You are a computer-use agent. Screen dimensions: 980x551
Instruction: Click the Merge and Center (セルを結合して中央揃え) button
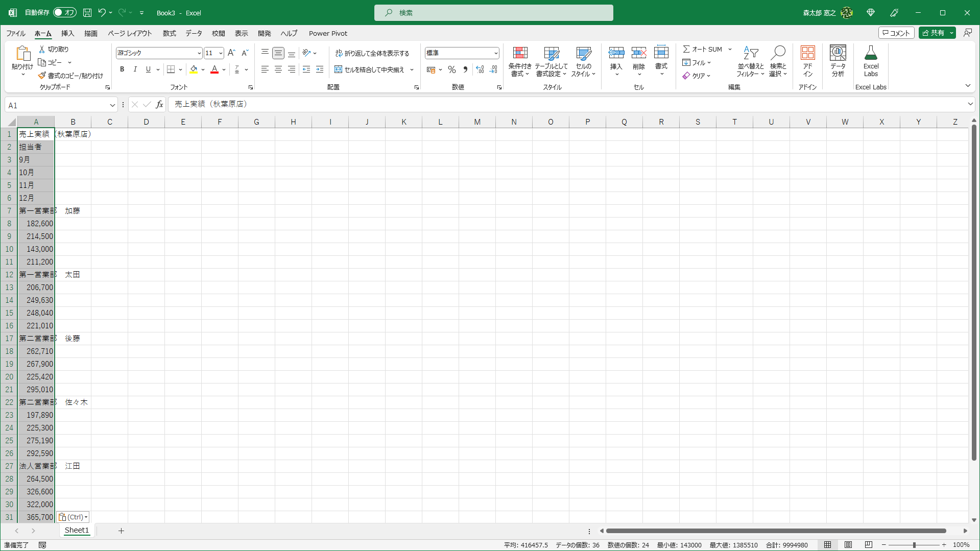[370, 69]
